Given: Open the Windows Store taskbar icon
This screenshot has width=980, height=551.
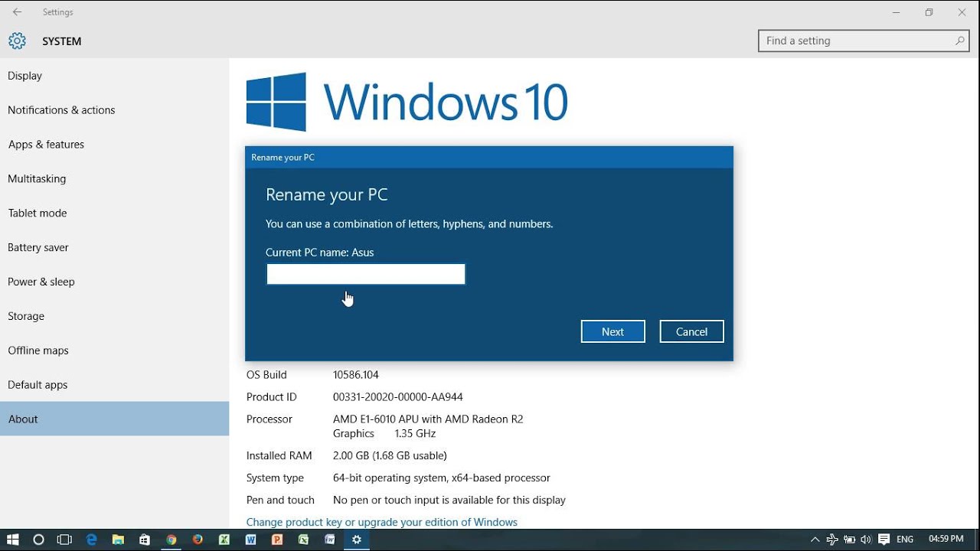Looking at the screenshot, I should (145, 540).
